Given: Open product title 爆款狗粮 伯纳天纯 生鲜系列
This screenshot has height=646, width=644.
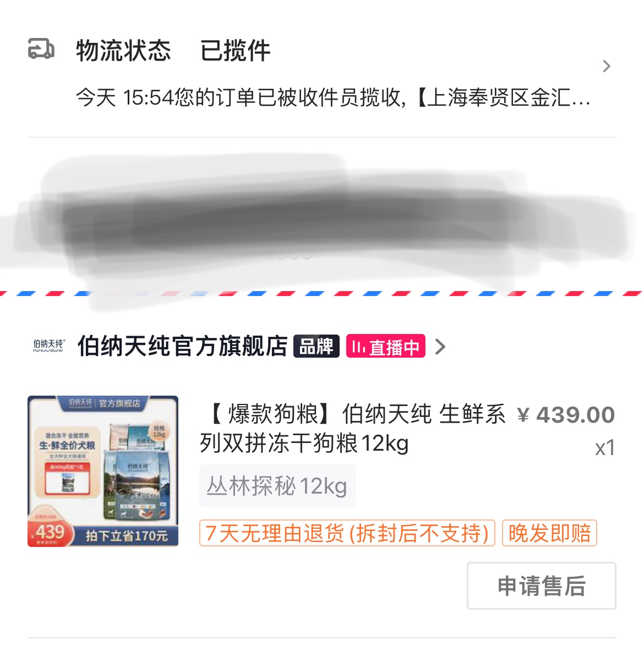Looking at the screenshot, I should [353, 429].
